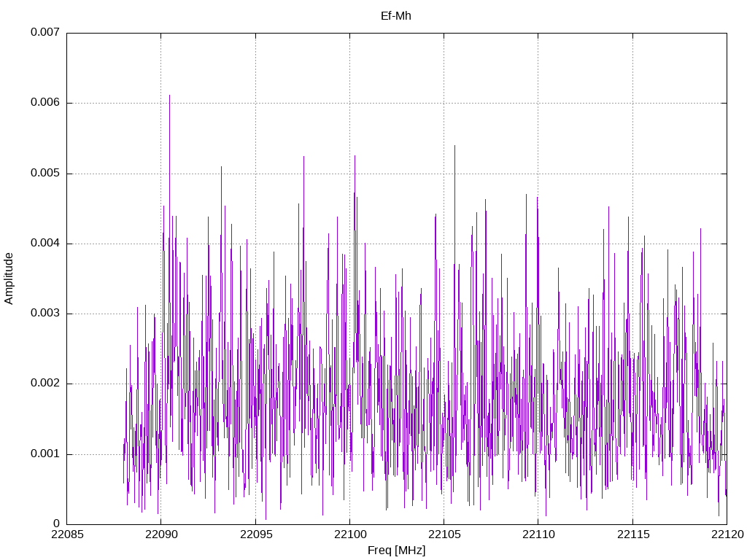Click the x-axis tick label 22110

[538, 534]
